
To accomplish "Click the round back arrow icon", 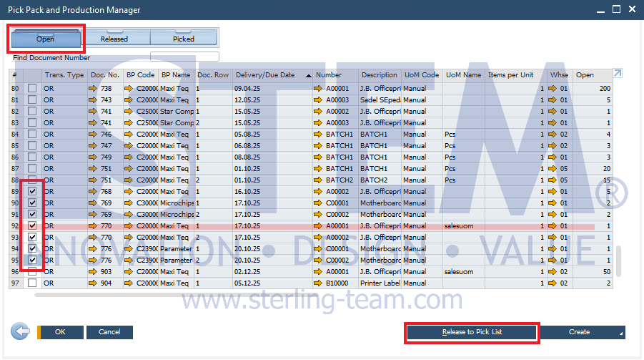I will coord(19,331).
